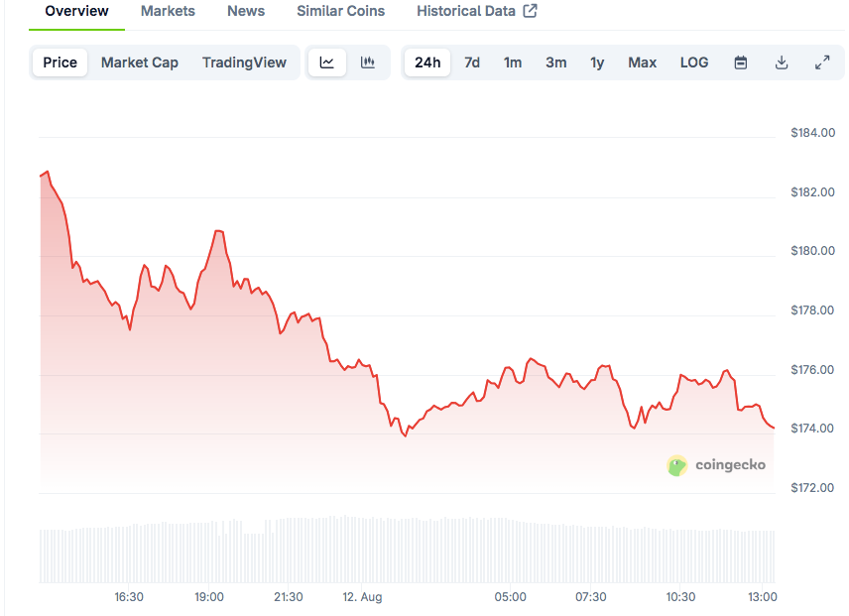
Task: Switch to candlestick chart icon
Action: pyautogui.click(x=368, y=62)
